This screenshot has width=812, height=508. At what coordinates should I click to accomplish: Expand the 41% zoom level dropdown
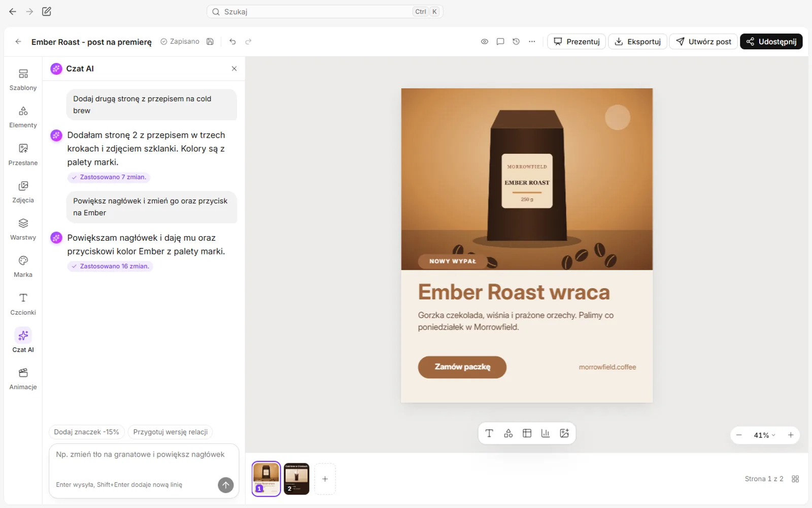[x=764, y=435]
